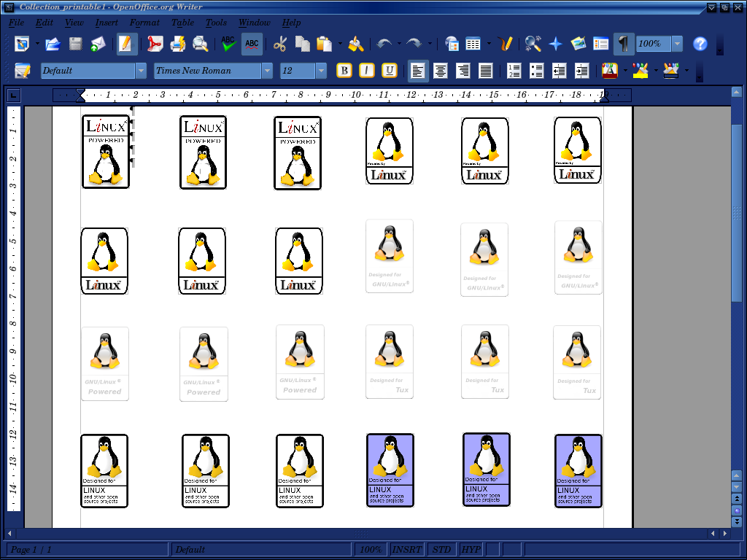Cut selection with scissors icon
This screenshot has width=747, height=560.
[x=279, y=44]
